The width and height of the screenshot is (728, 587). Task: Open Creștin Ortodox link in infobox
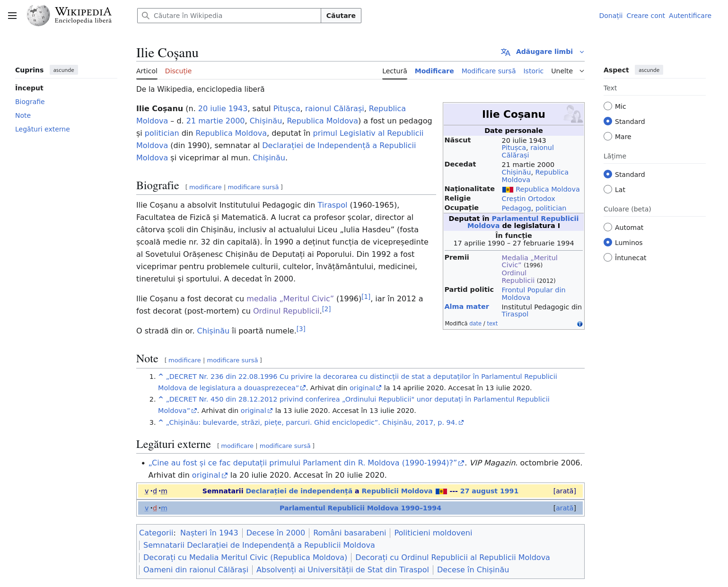pyautogui.click(x=528, y=199)
